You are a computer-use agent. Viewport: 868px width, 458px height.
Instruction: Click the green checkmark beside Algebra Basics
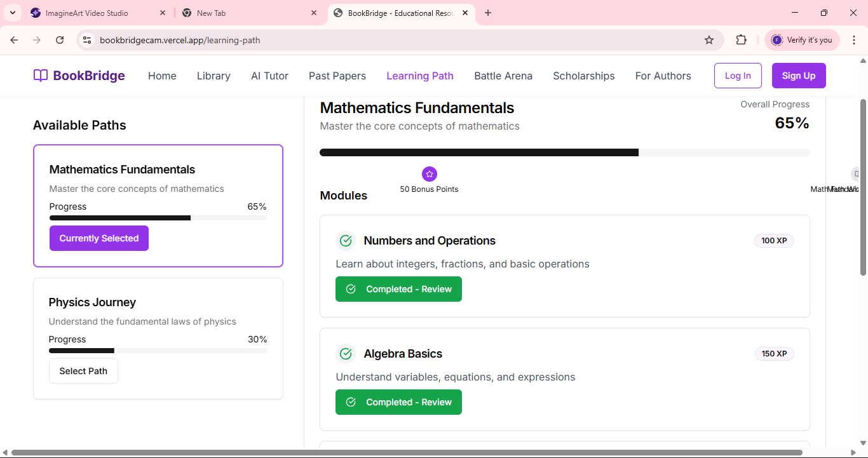346,354
